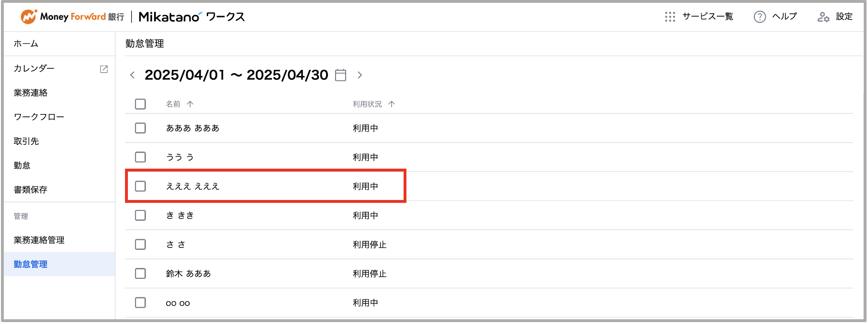Click the external link icon beside カレンダー
The height and width of the screenshot is (324, 868).
[x=104, y=69]
